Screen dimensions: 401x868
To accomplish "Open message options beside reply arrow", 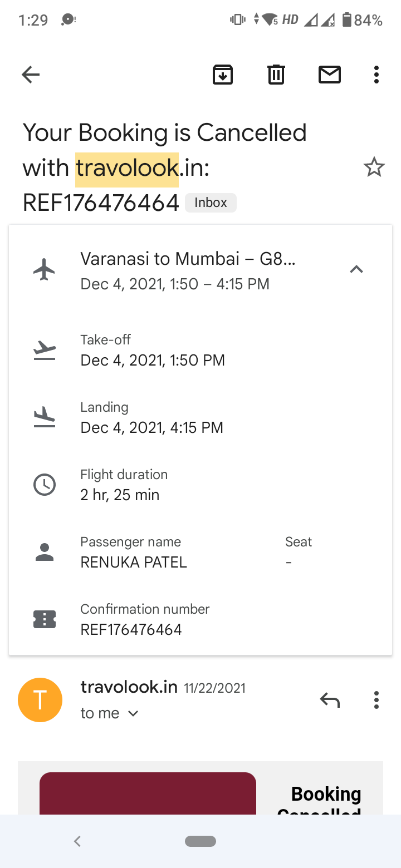I will tap(376, 699).
